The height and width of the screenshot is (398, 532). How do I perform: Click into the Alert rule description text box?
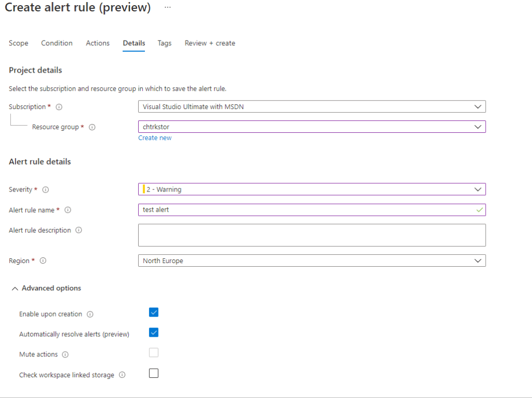click(312, 235)
